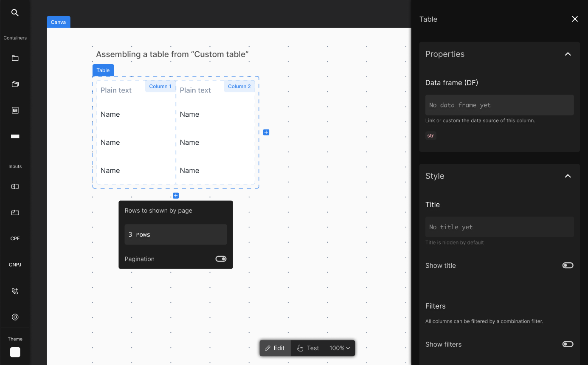Click the second column 'Plain text' header

195,90
